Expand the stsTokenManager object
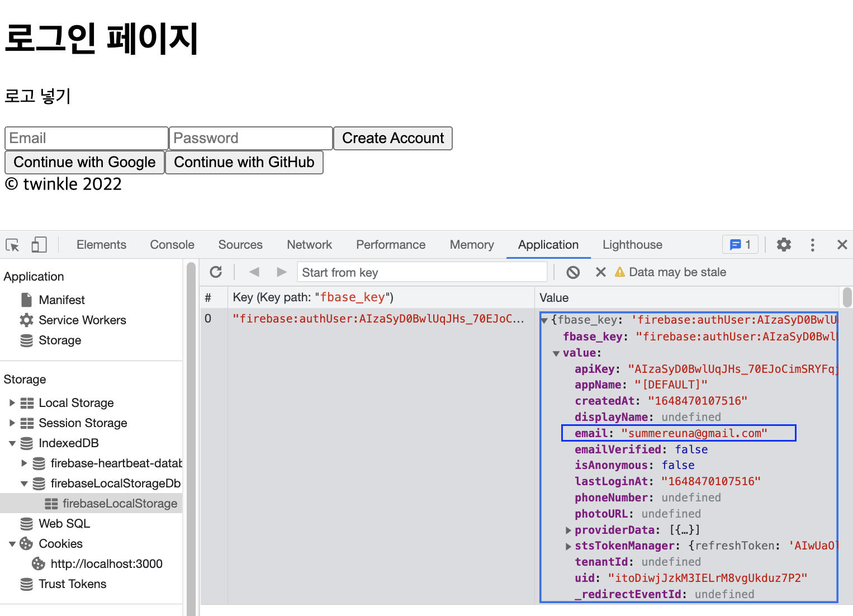This screenshot has height=616, width=853. [568, 546]
